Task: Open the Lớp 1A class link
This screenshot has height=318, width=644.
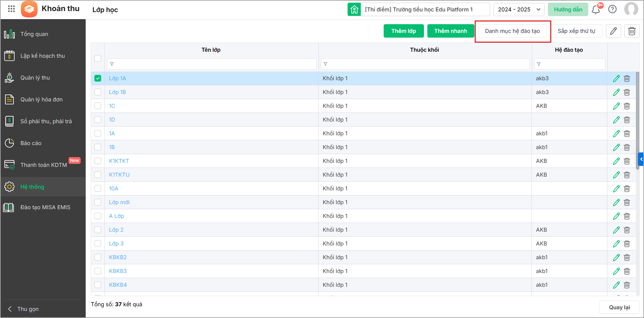Action: pos(118,78)
